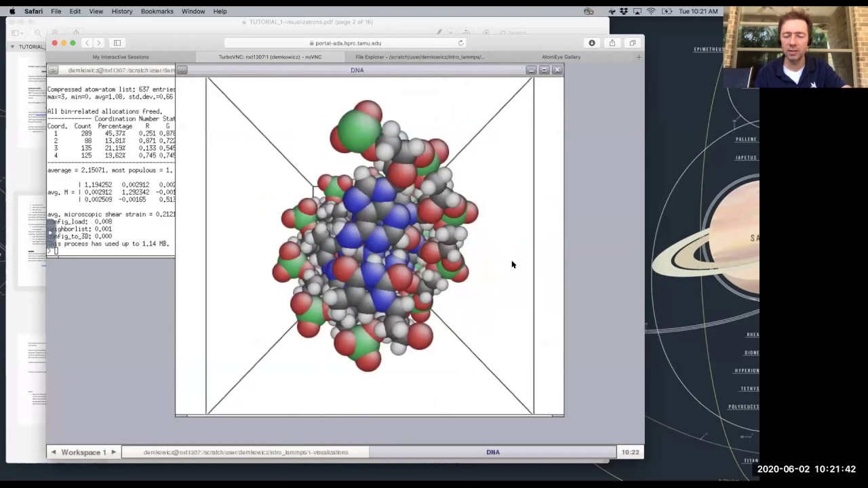868x488 pixels.
Task: Click the DNA molecule rendering
Action: 374,235
